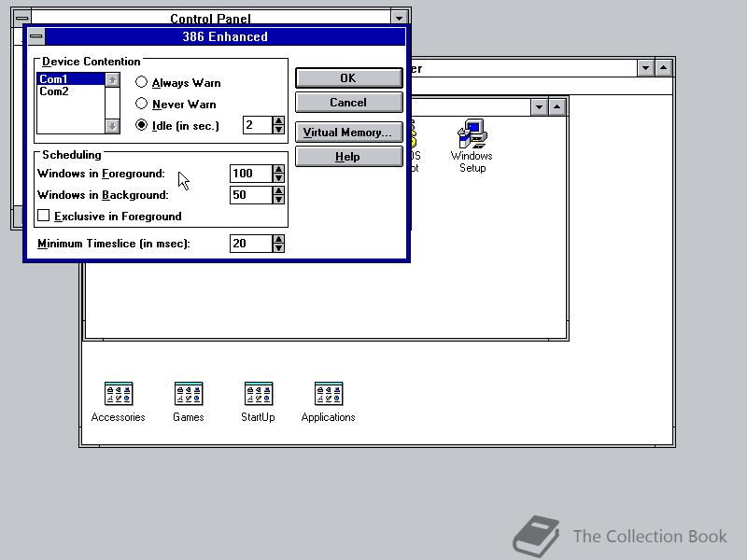The height and width of the screenshot is (560, 747).
Task: Click the OK button
Action: coord(348,77)
